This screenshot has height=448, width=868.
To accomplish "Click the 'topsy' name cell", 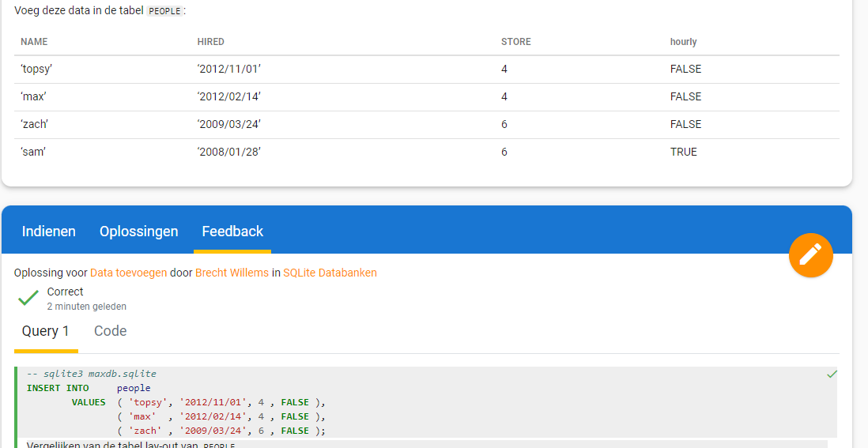I will pos(36,70).
